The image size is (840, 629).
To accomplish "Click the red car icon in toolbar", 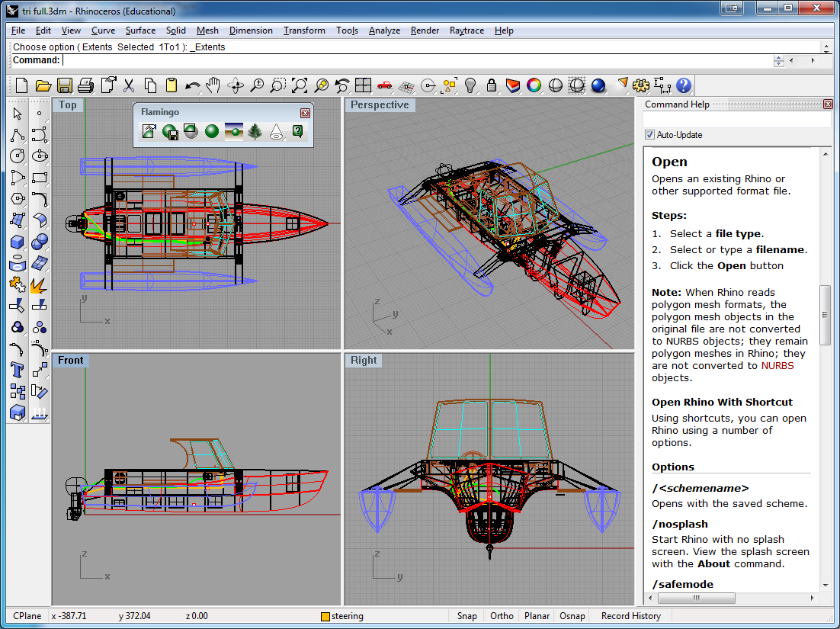I will [384, 85].
